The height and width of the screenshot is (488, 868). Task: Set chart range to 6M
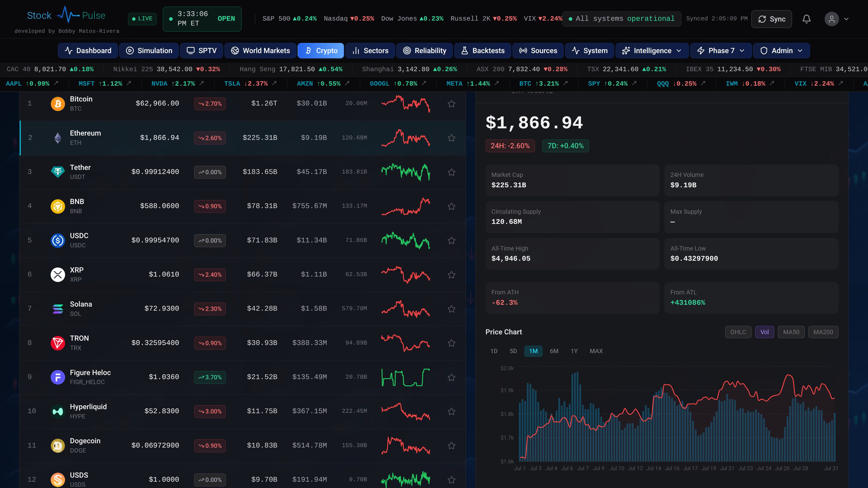point(554,351)
